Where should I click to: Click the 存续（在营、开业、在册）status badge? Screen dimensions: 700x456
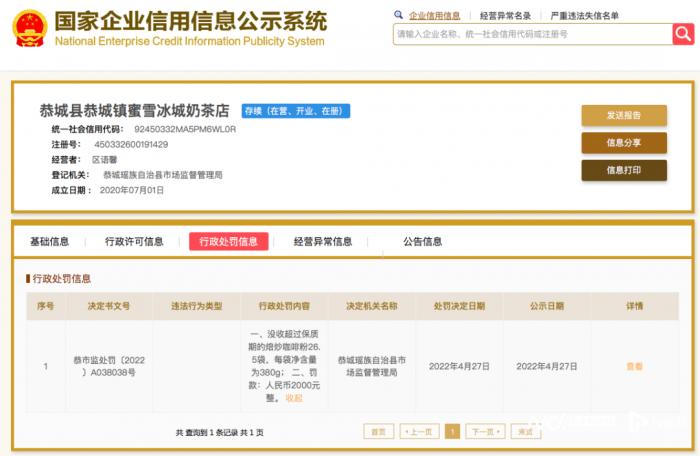296,111
